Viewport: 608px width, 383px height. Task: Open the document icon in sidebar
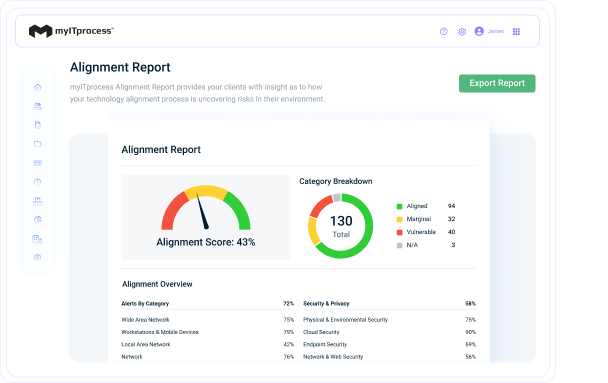tap(38, 125)
